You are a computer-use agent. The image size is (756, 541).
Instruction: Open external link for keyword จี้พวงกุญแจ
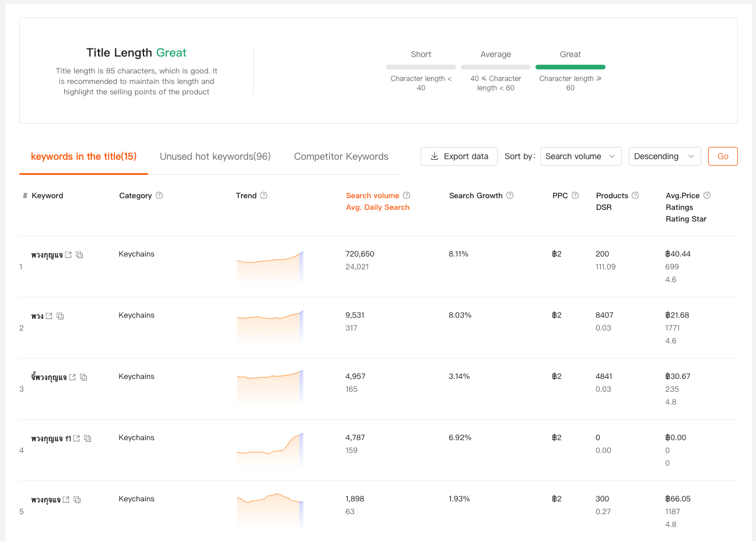[72, 377]
